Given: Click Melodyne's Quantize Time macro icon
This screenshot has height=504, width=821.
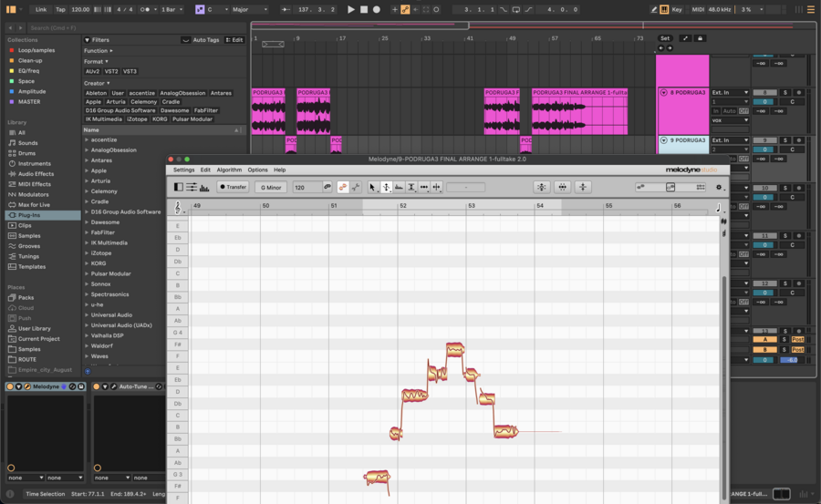Looking at the screenshot, I should [x=562, y=188].
